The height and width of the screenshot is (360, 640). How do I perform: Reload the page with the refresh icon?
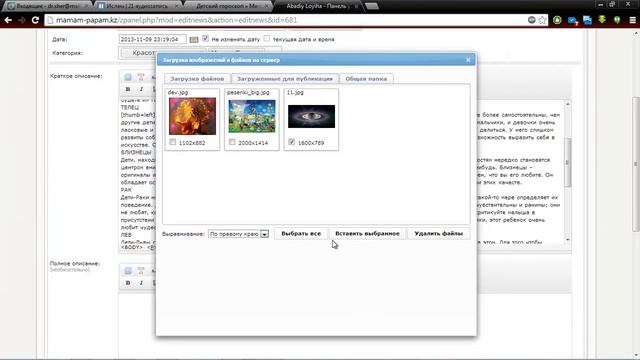pos(35,20)
